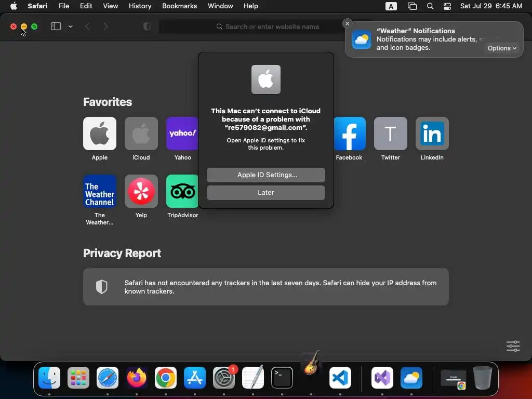532x399 pixels.
Task: Click the date and time clock
Action: [491, 6]
